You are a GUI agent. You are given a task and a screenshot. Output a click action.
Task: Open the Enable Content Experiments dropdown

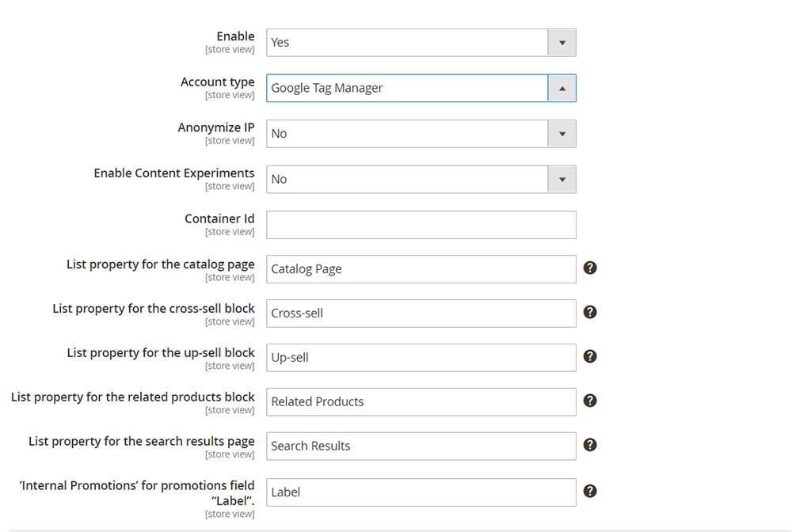(562, 179)
